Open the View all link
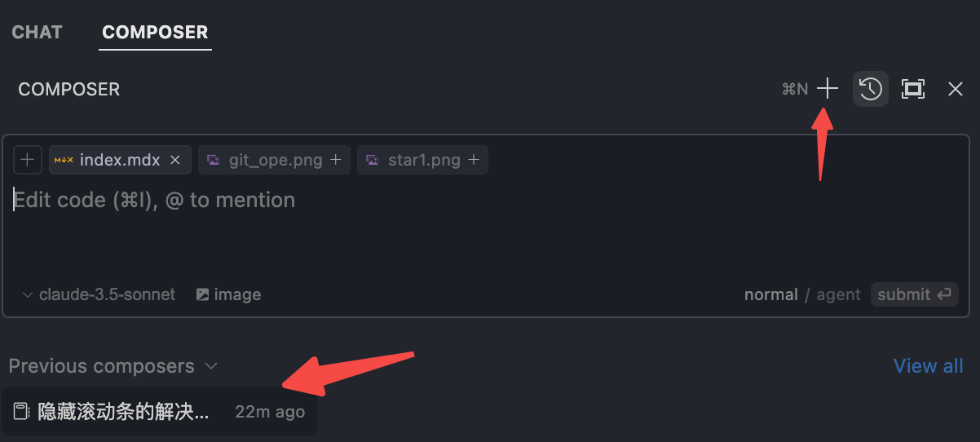This screenshot has height=442, width=980. [928, 366]
